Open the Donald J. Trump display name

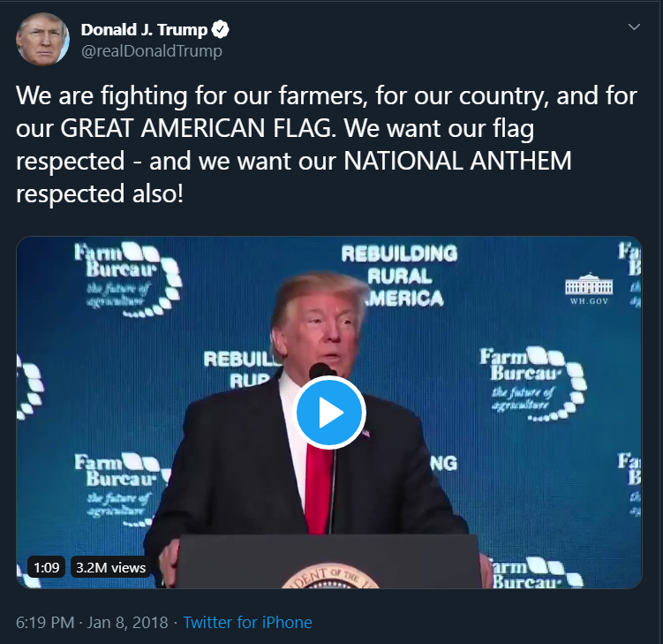point(144,30)
